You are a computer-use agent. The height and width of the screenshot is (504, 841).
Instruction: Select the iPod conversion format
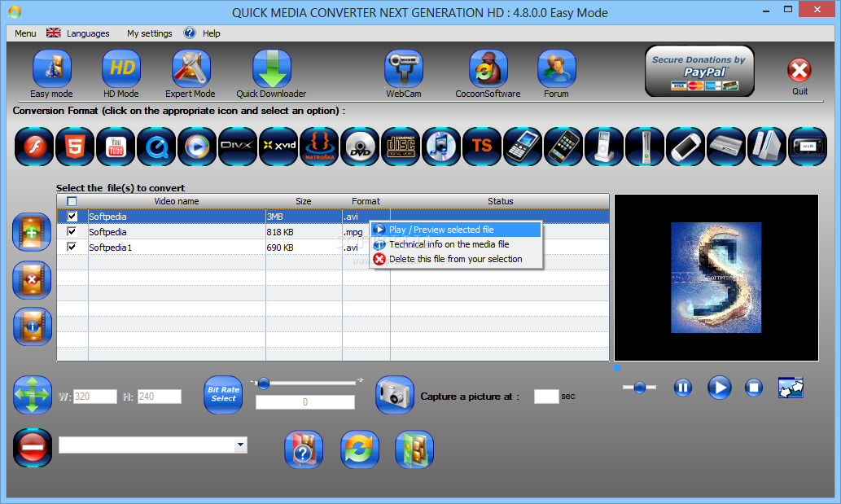(604, 147)
